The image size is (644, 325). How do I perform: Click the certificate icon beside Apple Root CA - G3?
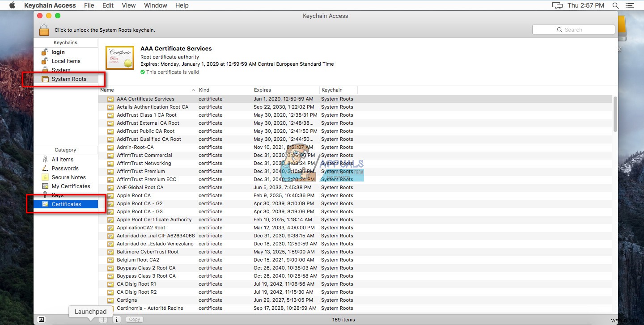(110, 211)
